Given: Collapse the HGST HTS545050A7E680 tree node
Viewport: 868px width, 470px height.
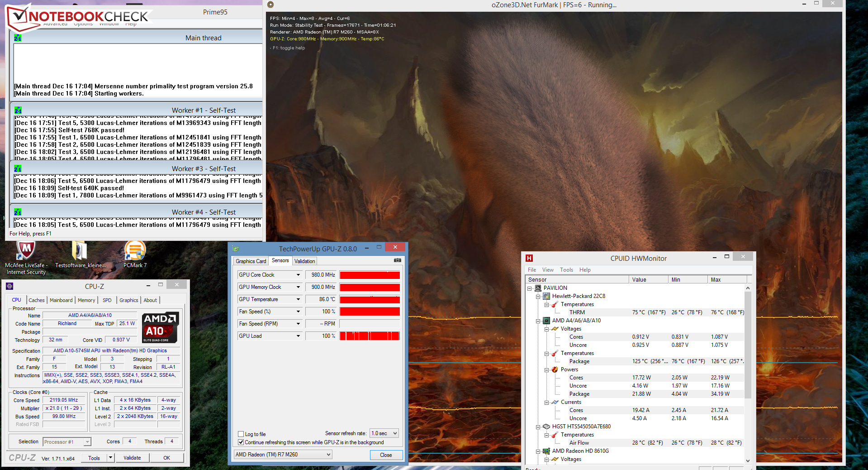Looking at the screenshot, I should 538,427.
